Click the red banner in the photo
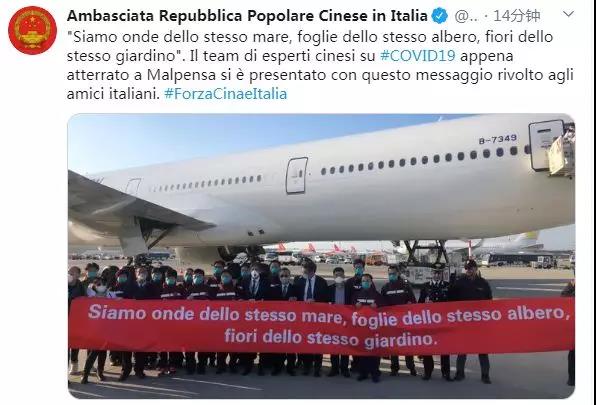Screen dimensions: 596x405 (322, 325)
